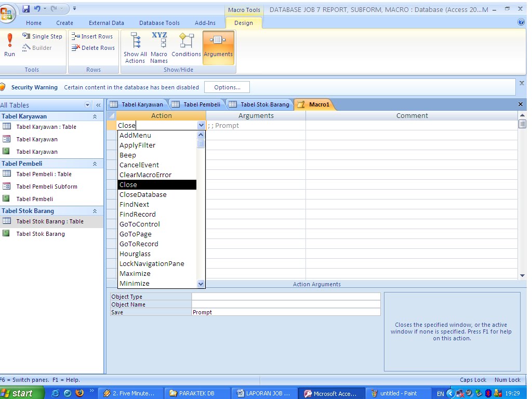Collapse the Tabel Pembeli group
Screen dimensions: 532x399
point(95,164)
